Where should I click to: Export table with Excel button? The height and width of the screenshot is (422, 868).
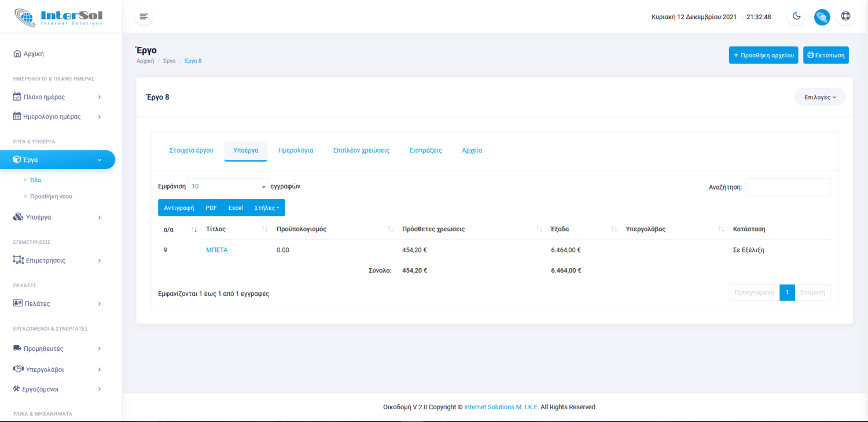[x=236, y=208]
